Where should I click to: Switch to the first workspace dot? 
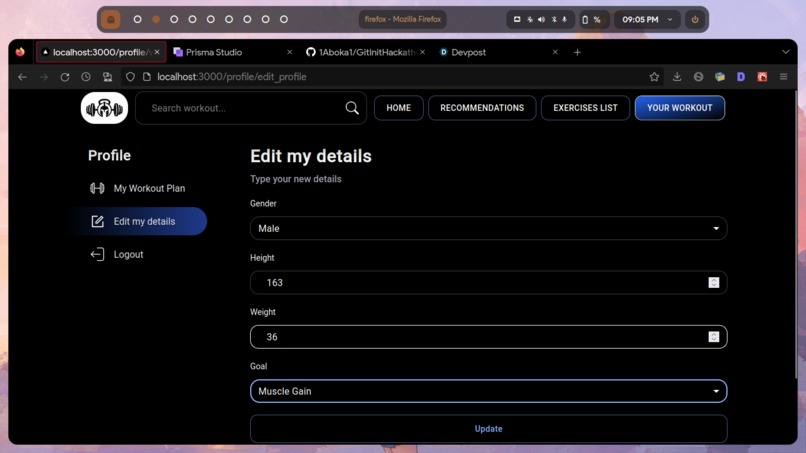(137, 19)
